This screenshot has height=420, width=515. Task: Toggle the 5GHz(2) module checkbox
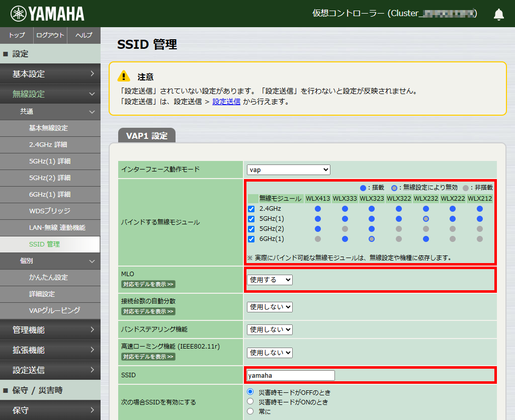pos(251,229)
